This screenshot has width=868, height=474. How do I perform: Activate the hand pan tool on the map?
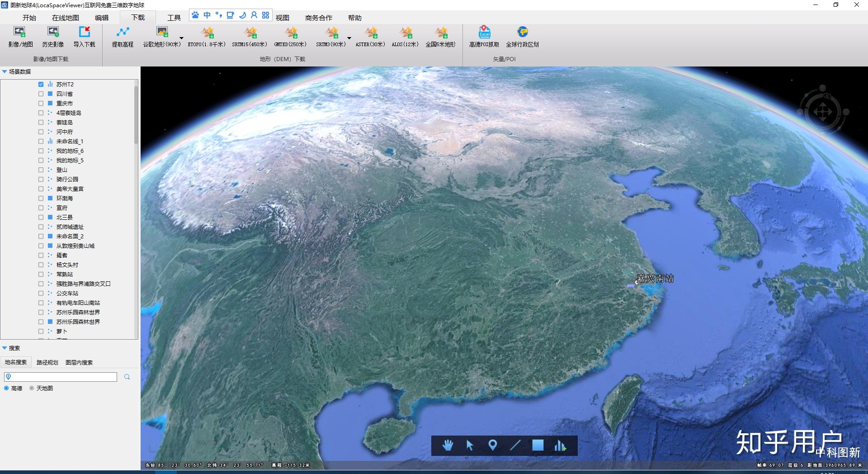click(448, 446)
